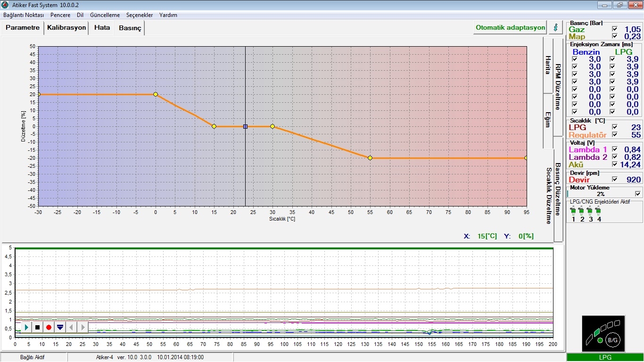Click the connection icon beside Otomatik adaptasyon
This screenshot has width=644, height=362.
(x=556, y=27)
